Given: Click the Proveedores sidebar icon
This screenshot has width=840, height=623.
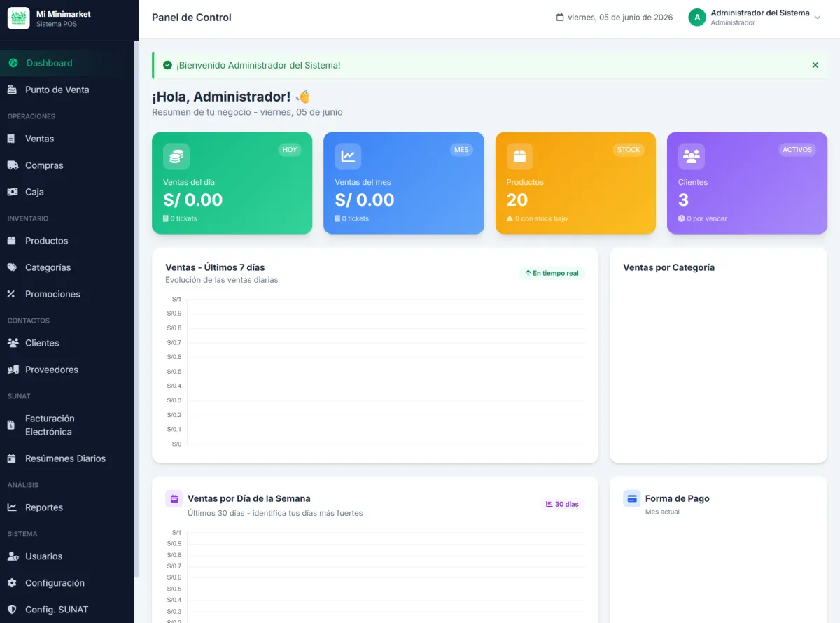Looking at the screenshot, I should pyautogui.click(x=13, y=370).
